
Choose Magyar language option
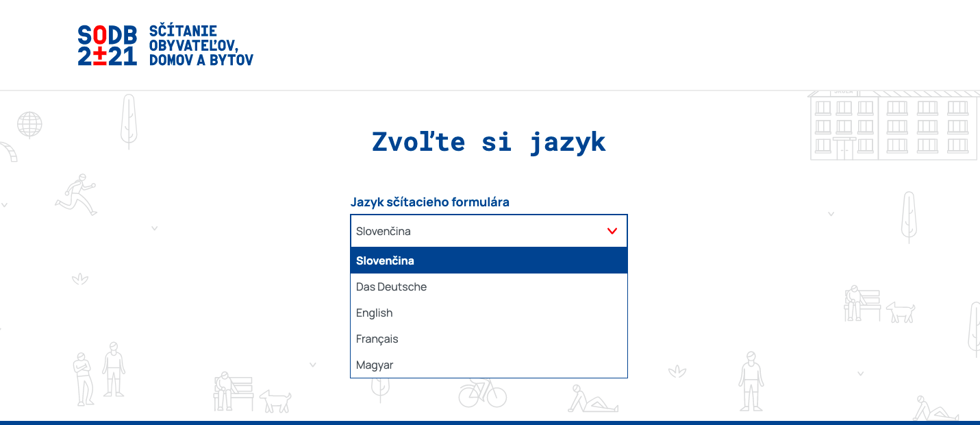pyautogui.click(x=489, y=365)
